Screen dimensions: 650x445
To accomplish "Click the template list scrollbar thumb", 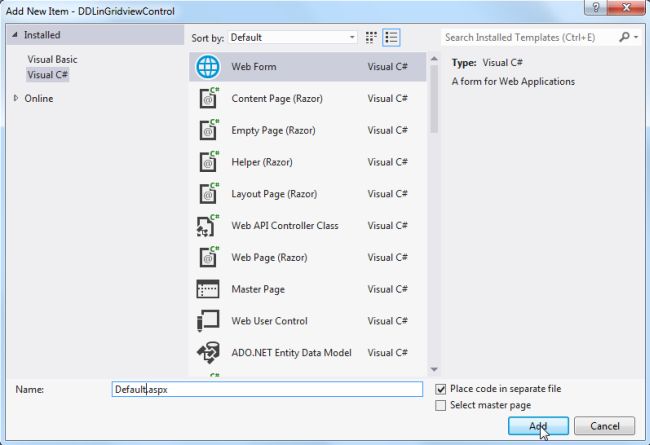I will (x=434, y=100).
